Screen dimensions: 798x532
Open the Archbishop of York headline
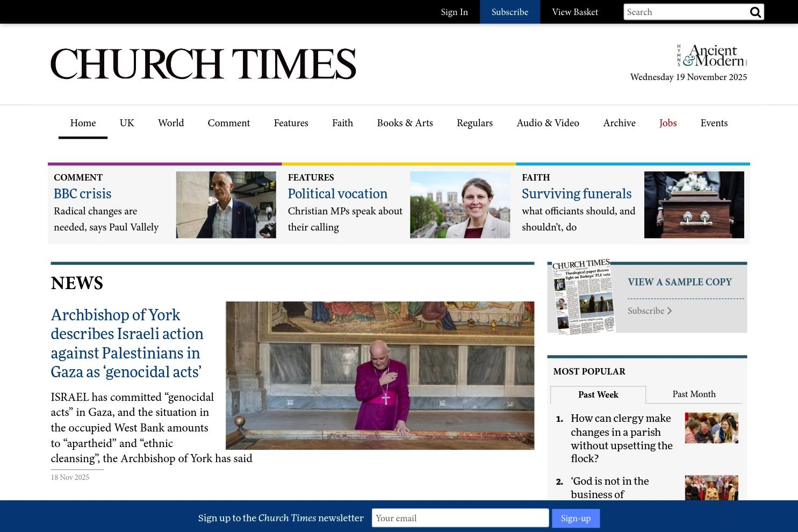(127, 343)
